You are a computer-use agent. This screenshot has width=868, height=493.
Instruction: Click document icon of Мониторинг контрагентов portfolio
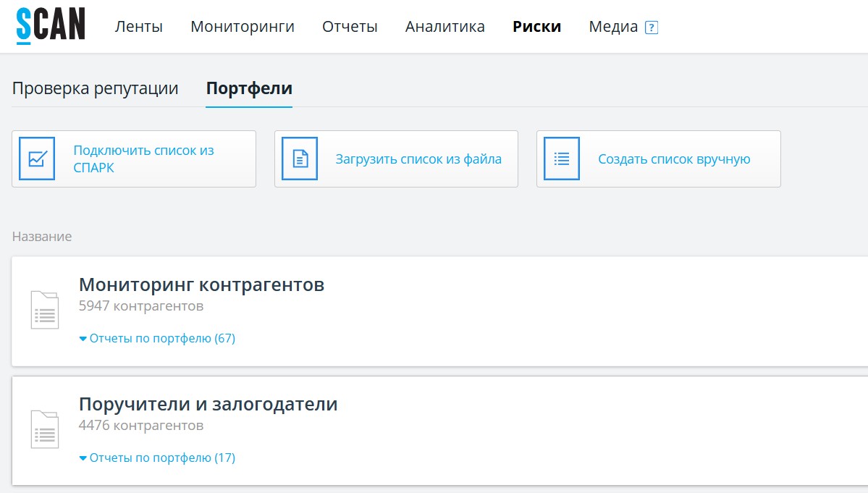tap(44, 310)
